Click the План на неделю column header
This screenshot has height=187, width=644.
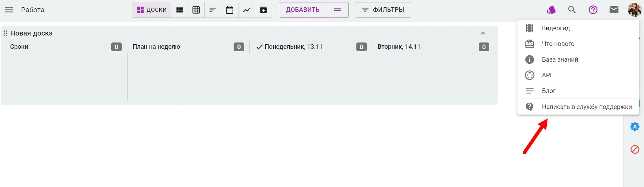(x=156, y=47)
